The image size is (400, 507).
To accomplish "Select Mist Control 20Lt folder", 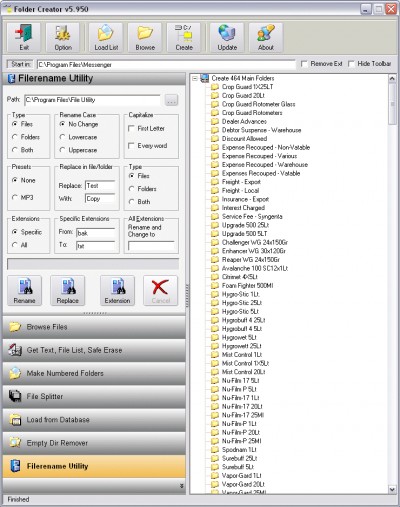I will click(243, 372).
